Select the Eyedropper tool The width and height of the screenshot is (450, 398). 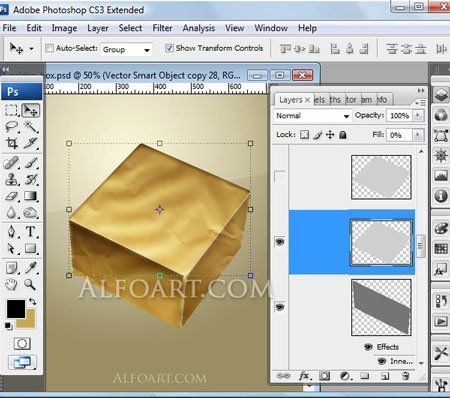tap(30, 268)
